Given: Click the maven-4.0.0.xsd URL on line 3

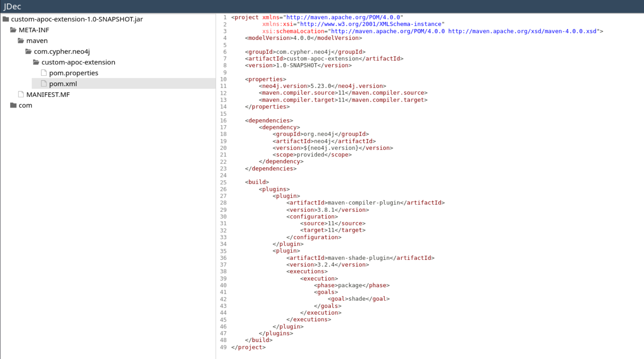Looking at the screenshot, I should (522, 31).
